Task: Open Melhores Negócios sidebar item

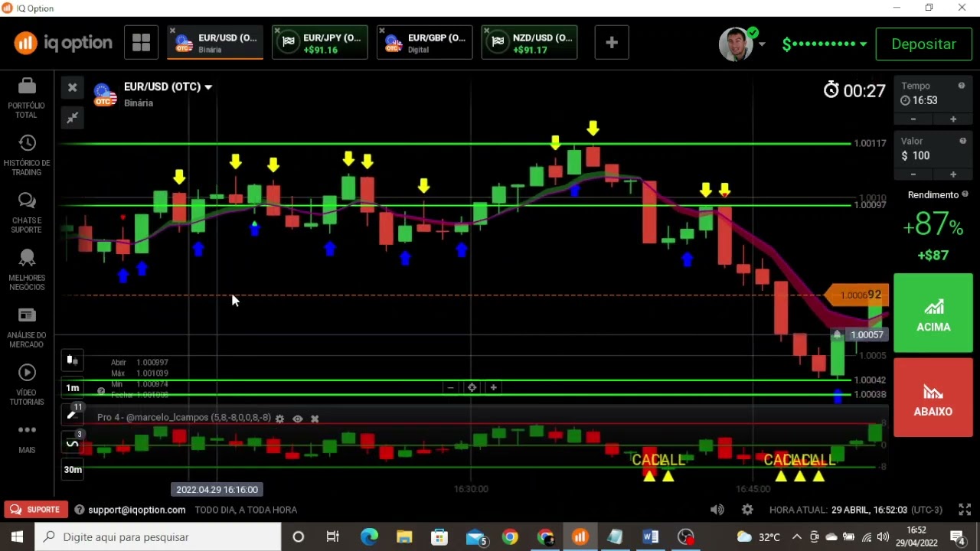Action: click(27, 270)
